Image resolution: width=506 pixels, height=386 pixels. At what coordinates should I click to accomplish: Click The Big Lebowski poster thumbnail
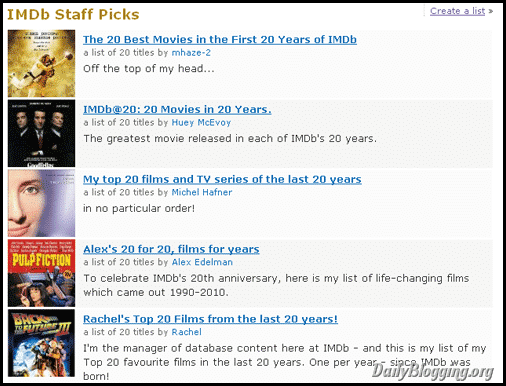[x=41, y=63]
